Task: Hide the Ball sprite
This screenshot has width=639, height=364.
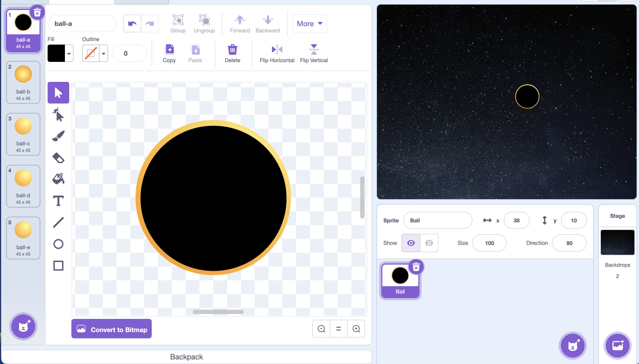Action: tap(429, 243)
